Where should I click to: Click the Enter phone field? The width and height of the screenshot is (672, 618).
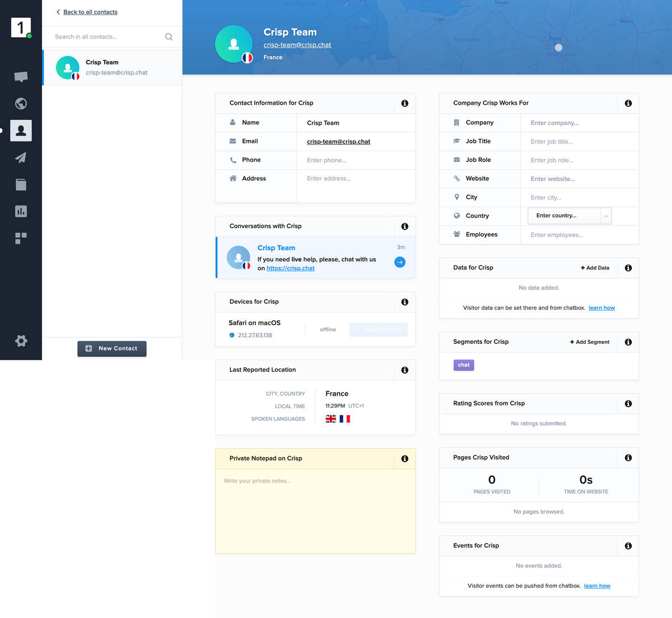[x=356, y=160]
